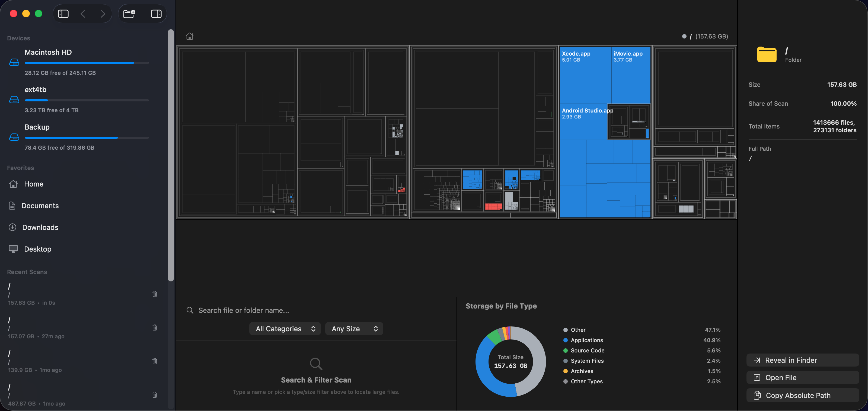The height and width of the screenshot is (411, 868).
Task: Click Reveal in Finder button
Action: point(803,360)
